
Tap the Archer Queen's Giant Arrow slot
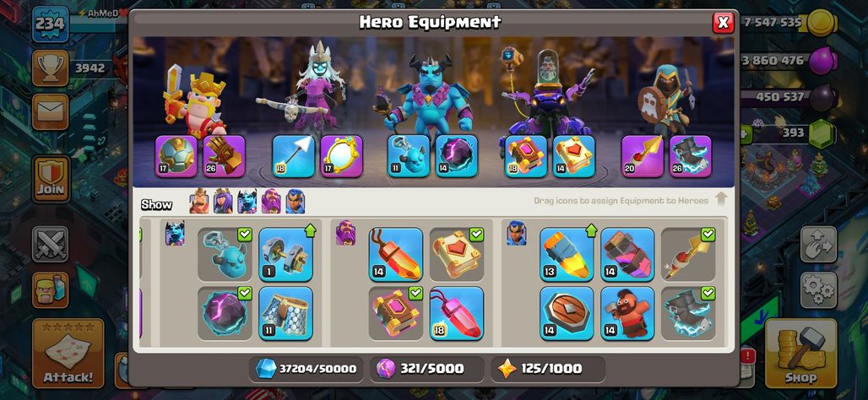pos(293,156)
